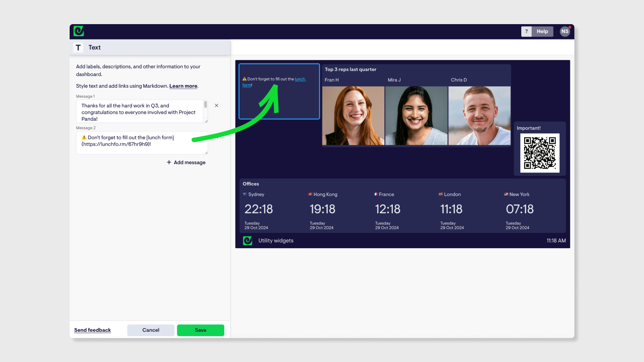Select the Fran H photo

coord(353,116)
